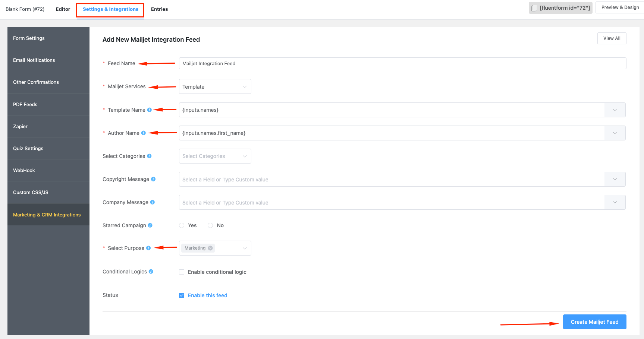Click info icon next to Select Categories
This screenshot has height=339, width=644.
149,156
